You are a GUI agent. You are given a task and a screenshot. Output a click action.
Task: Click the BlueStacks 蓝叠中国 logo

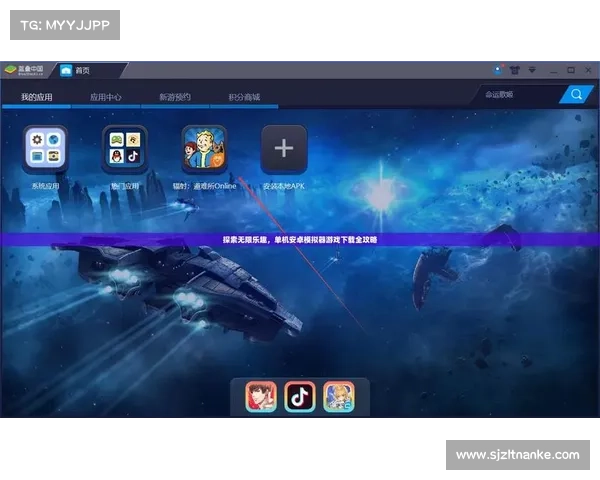click(x=24, y=70)
